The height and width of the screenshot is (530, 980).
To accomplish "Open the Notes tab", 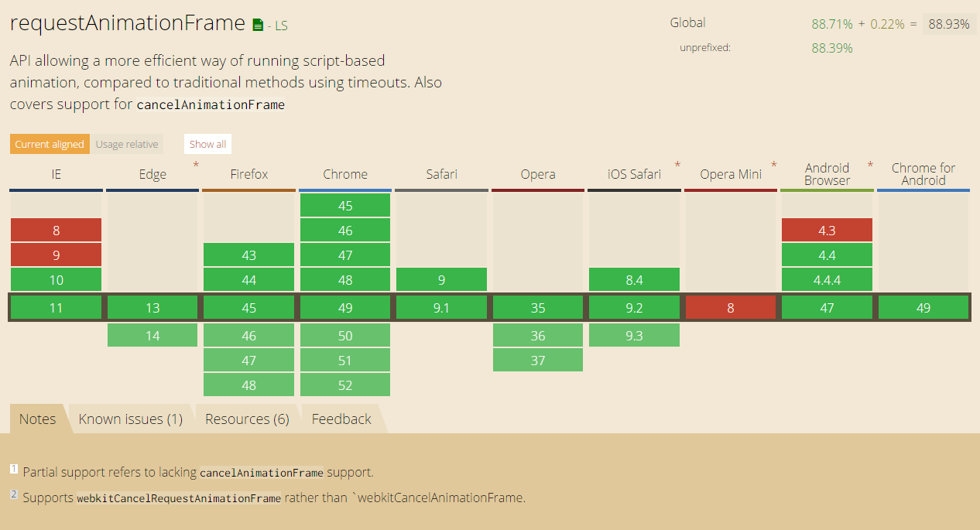I will tap(38, 419).
